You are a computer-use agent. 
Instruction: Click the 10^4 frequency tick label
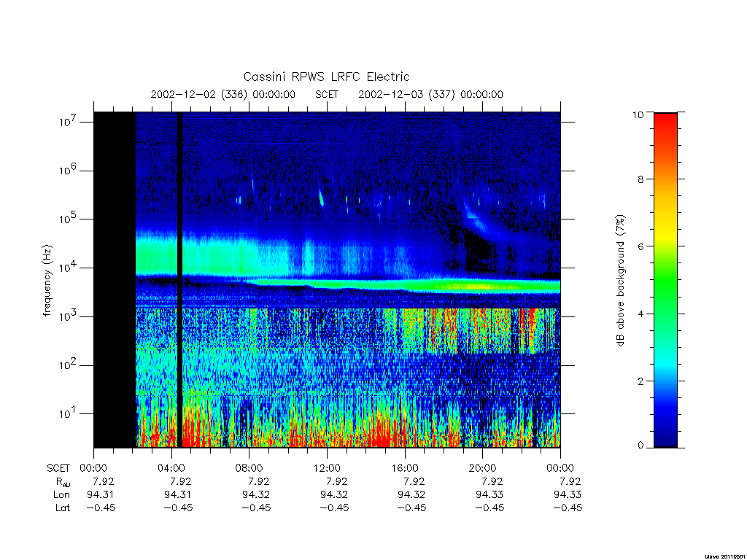(x=69, y=267)
